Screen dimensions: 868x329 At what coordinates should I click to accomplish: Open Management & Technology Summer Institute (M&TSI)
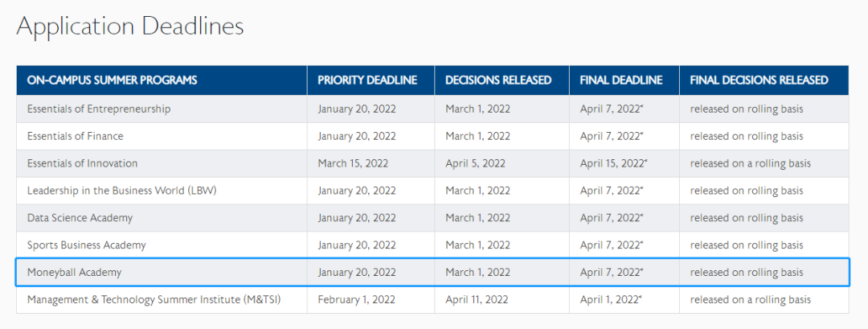pyautogui.click(x=154, y=299)
